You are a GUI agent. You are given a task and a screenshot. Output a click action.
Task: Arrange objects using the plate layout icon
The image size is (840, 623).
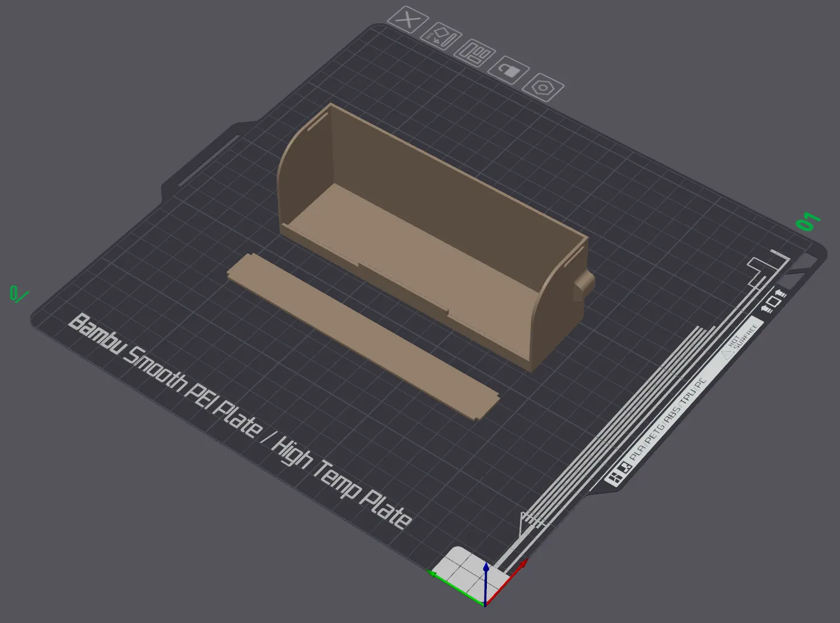click(475, 54)
